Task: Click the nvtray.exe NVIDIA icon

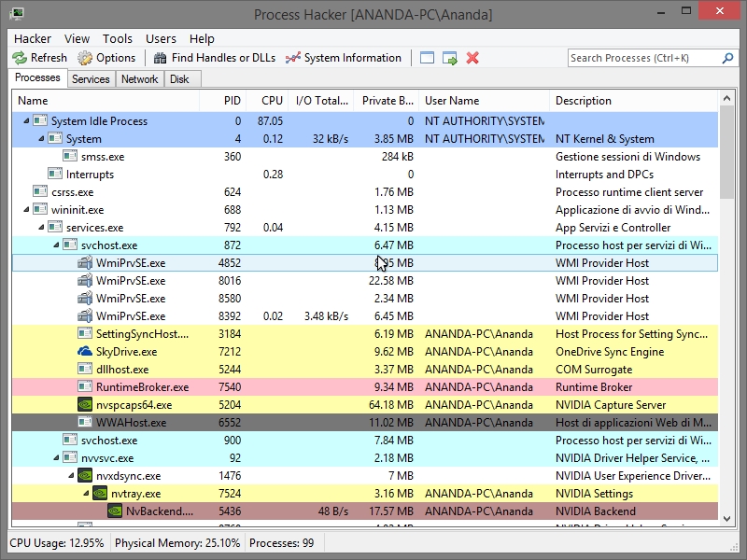Action: tap(100, 494)
